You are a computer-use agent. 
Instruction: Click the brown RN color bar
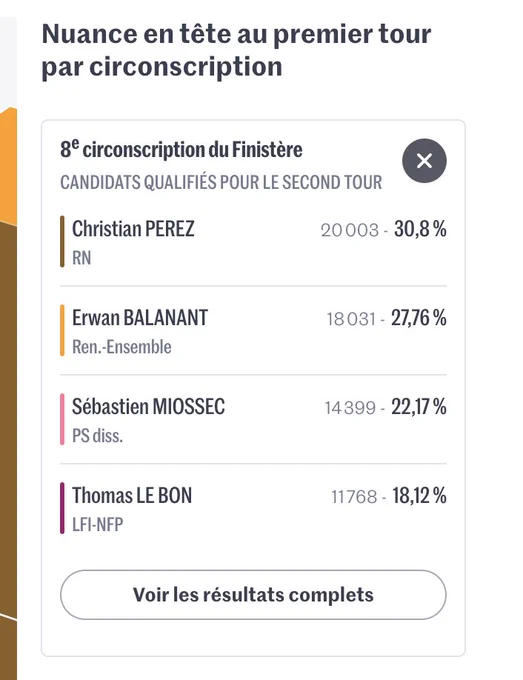[x=62, y=242]
